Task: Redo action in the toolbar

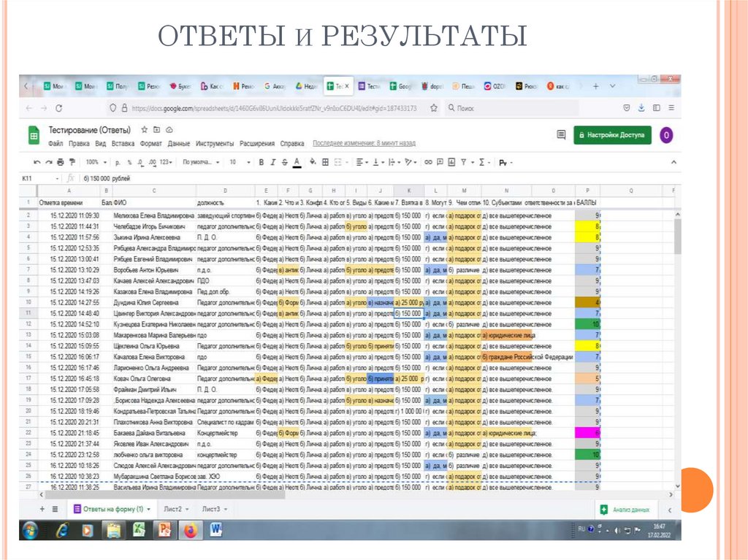Action: 48,162
